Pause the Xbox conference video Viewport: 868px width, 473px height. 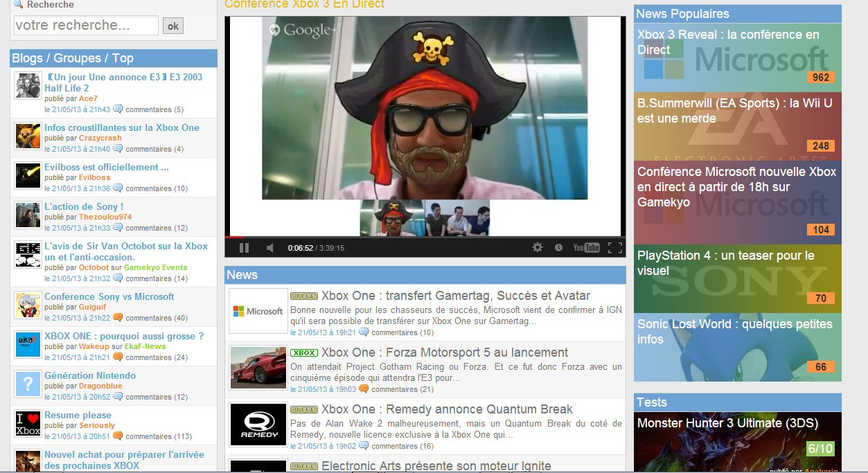coord(244,248)
